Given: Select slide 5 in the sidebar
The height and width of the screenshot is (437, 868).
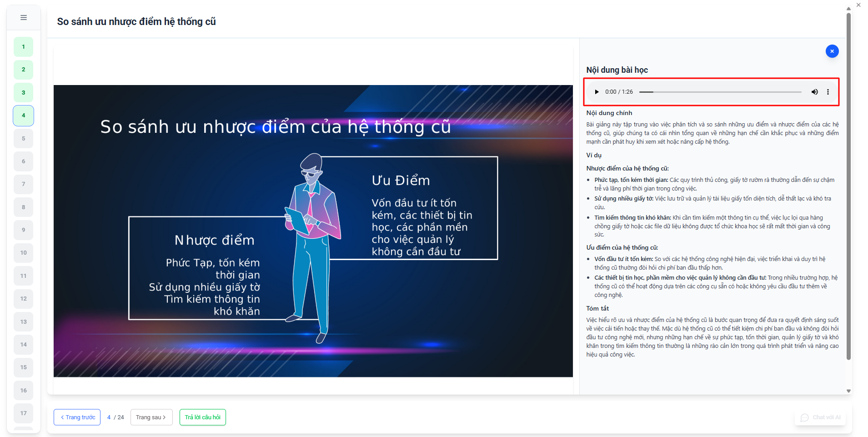Looking at the screenshot, I should coord(24,139).
